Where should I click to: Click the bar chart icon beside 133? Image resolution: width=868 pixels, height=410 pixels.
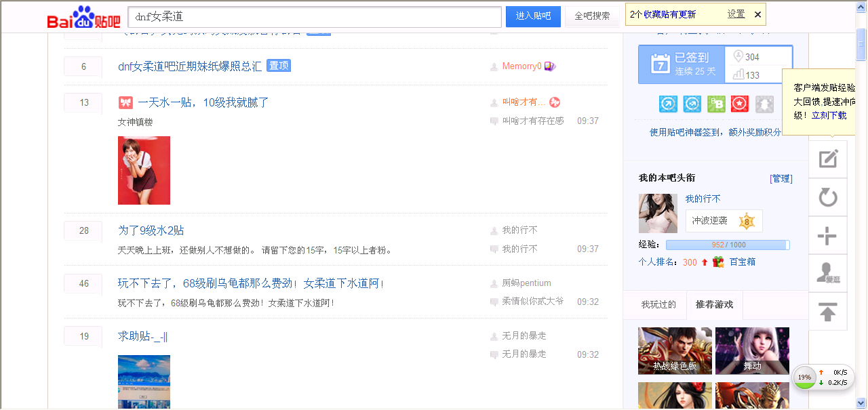738,75
